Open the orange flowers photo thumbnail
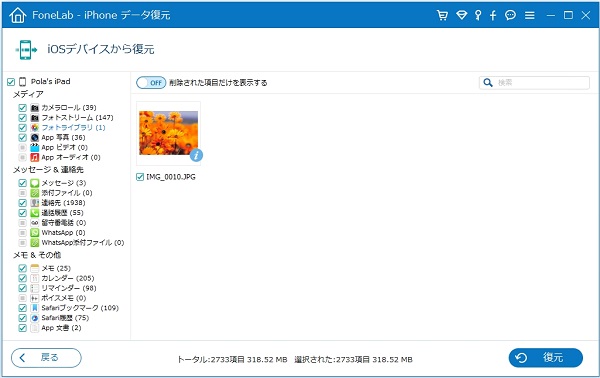This screenshot has height=378, width=600. click(168, 133)
